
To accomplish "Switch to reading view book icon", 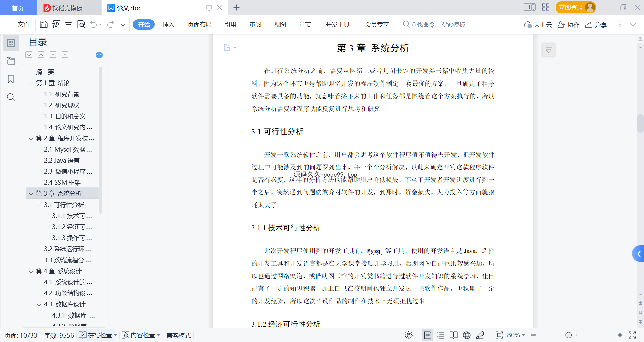I will point(453,335).
